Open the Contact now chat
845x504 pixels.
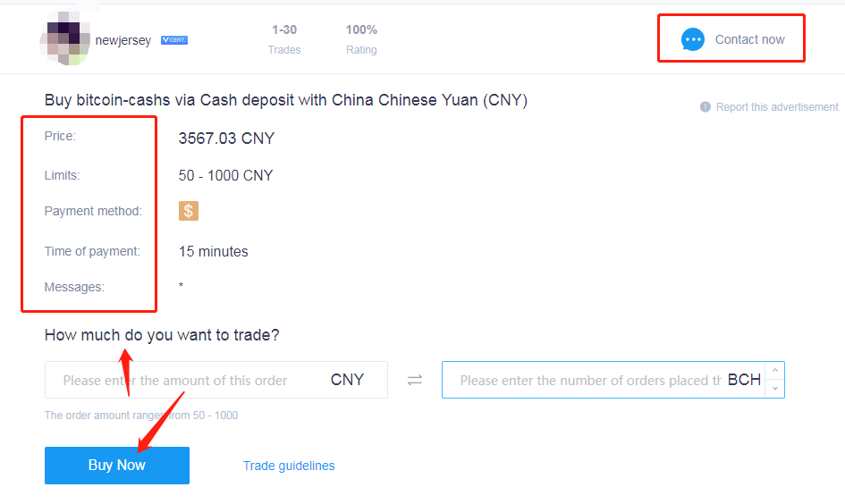[731, 38]
